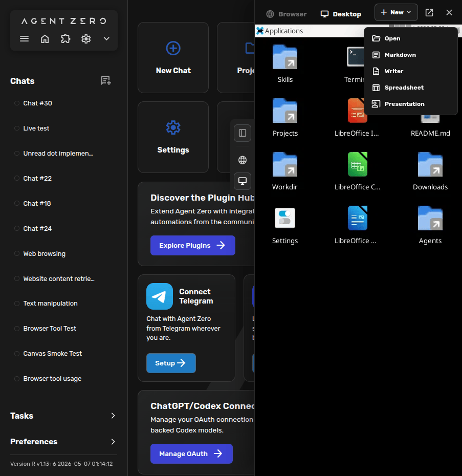462x476 pixels.
Task: Click the Explore Plugins button
Action: (193, 245)
